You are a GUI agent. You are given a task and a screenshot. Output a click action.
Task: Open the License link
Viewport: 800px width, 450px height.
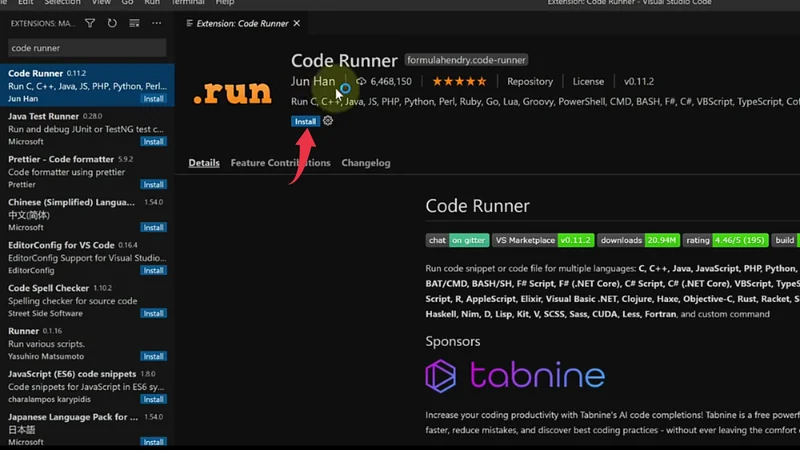tap(588, 81)
